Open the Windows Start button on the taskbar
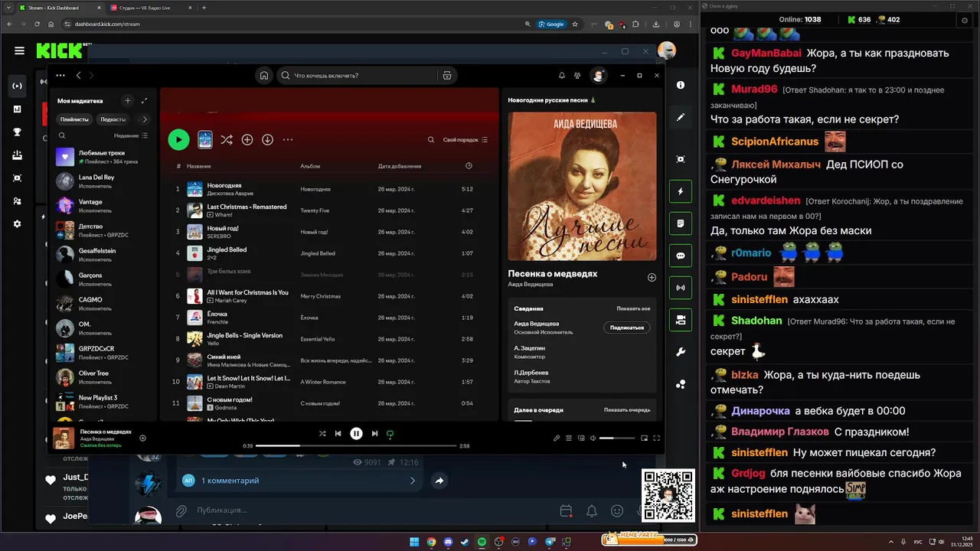980x551 pixels. point(414,542)
